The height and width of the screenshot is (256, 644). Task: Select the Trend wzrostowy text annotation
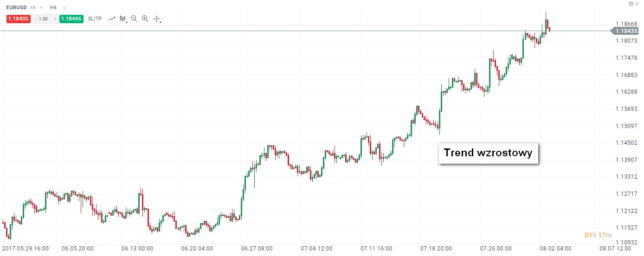tap(488, 153)
